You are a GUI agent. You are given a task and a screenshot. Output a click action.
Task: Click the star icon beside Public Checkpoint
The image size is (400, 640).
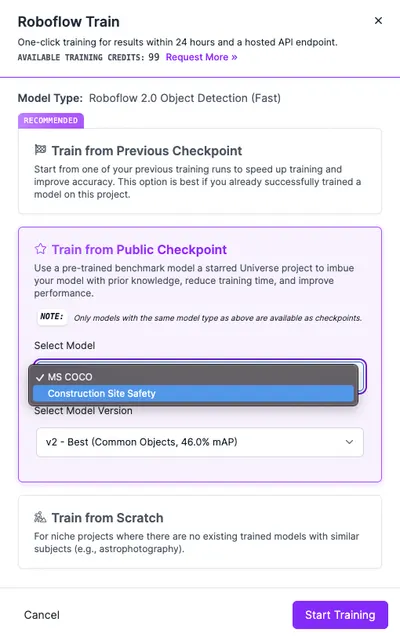click(x=40, y=249)
